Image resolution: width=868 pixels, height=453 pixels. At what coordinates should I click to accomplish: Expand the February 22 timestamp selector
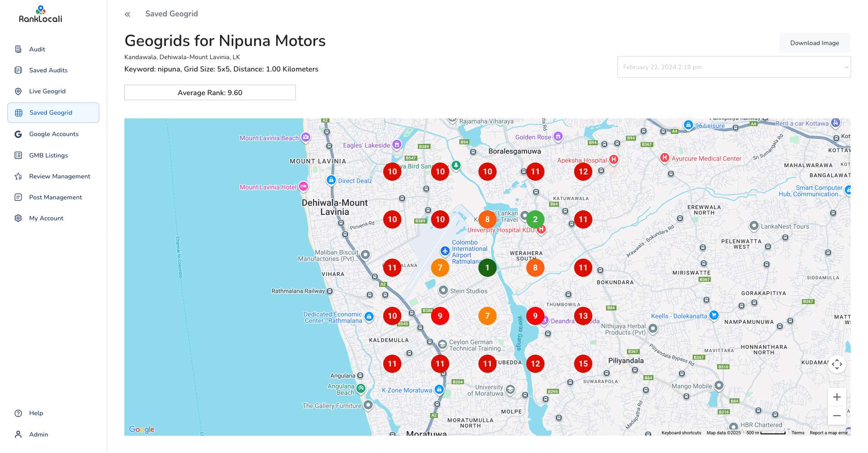pos(734,67)
